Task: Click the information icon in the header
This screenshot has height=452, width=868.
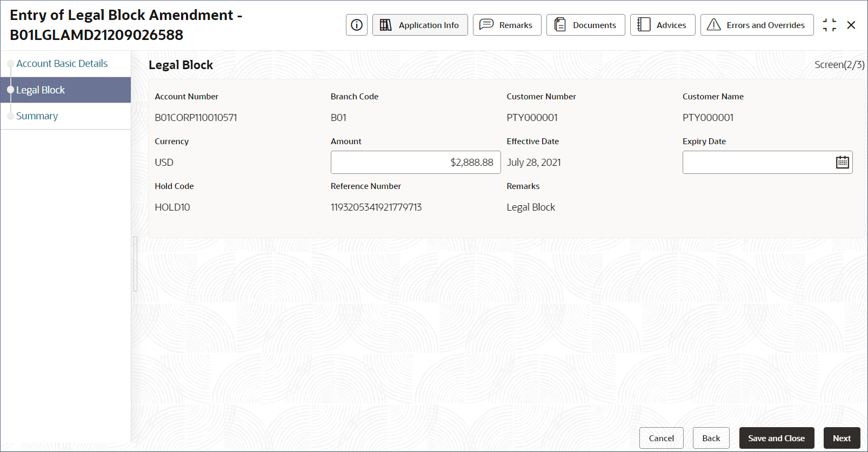Action: click(x=357, y=25)
